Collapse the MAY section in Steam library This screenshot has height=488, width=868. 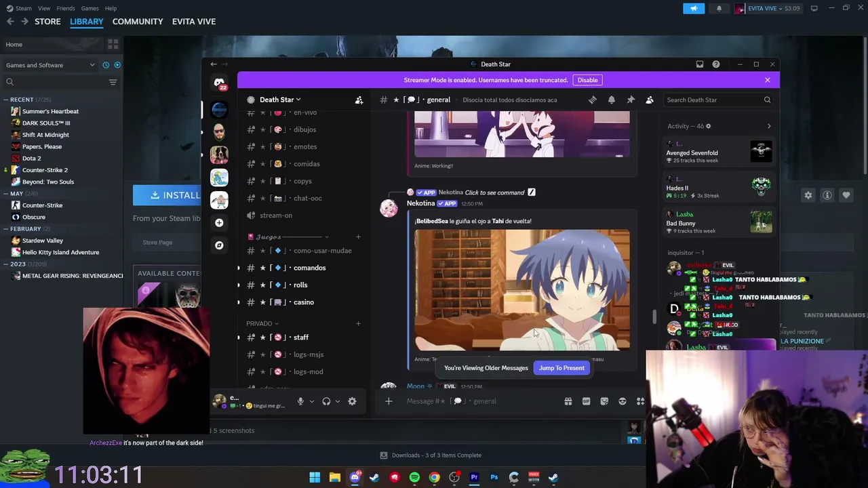pos(5,193)
